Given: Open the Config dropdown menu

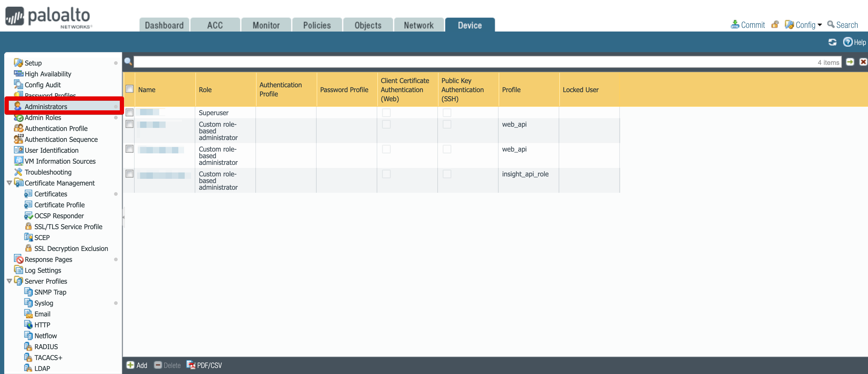Looking at the screenshot, I should pyautogui.click(x=805, y=25).
